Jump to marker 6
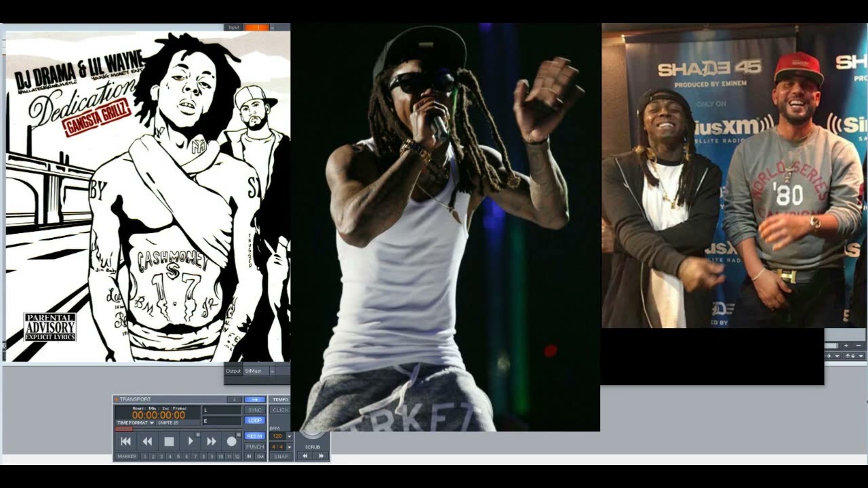The height and width of the screenshot is (488, 868). (x=186, y=457)
